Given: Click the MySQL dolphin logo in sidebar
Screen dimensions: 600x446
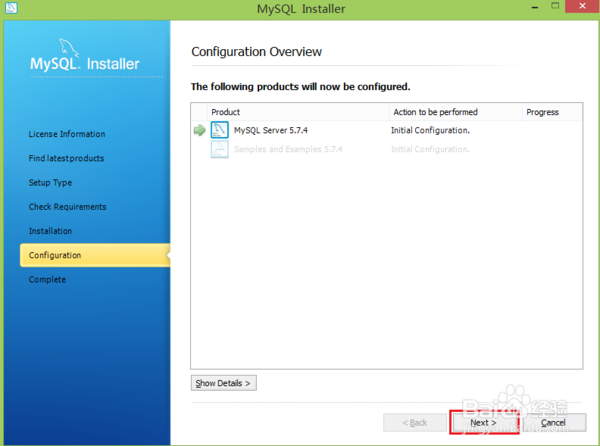Looking at the screenshot, I should pos(69,47).
